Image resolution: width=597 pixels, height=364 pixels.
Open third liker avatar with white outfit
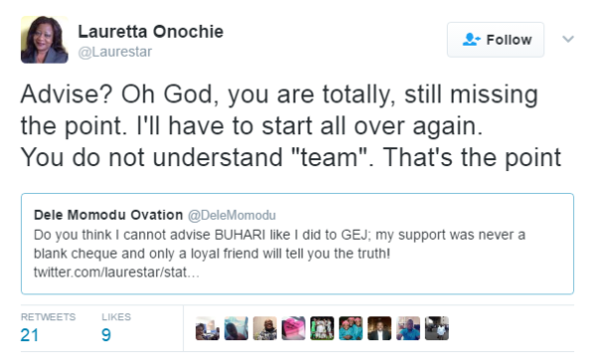pos(265,328)
